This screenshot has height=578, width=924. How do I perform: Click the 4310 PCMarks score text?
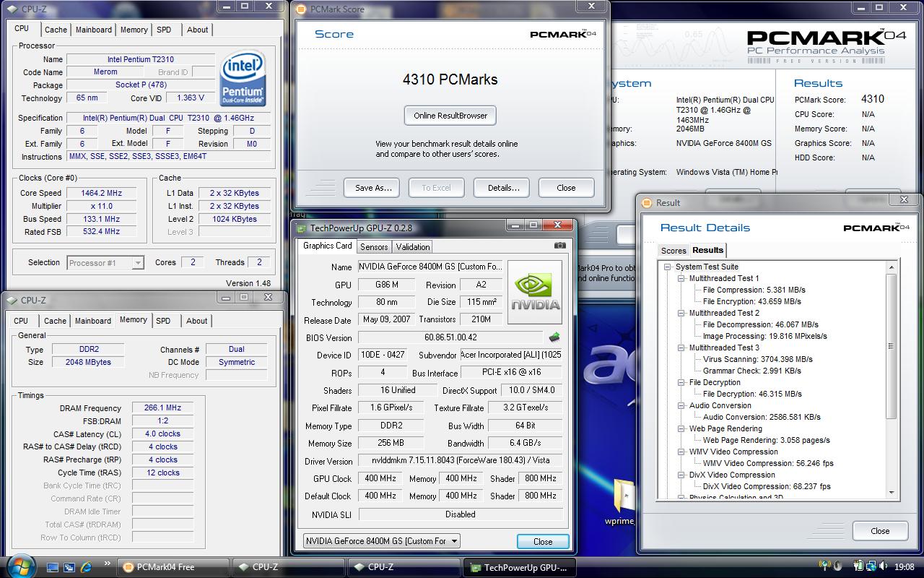pos(450,79)
